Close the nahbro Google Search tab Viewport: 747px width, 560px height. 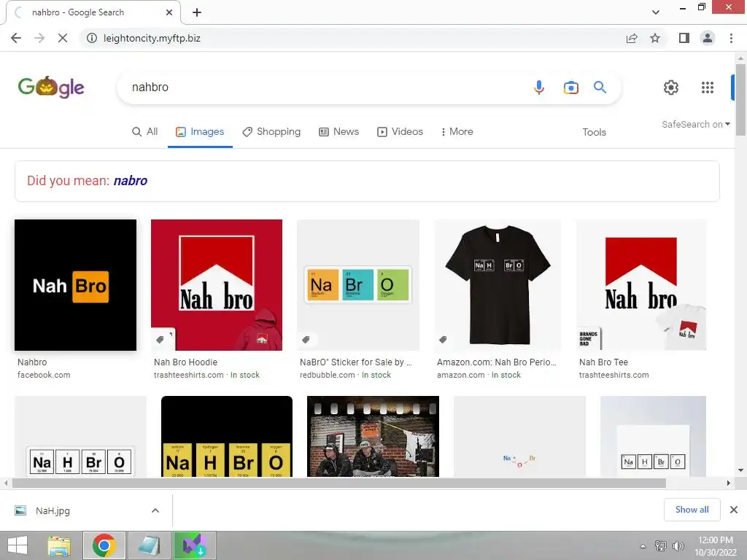coord(169,12)
